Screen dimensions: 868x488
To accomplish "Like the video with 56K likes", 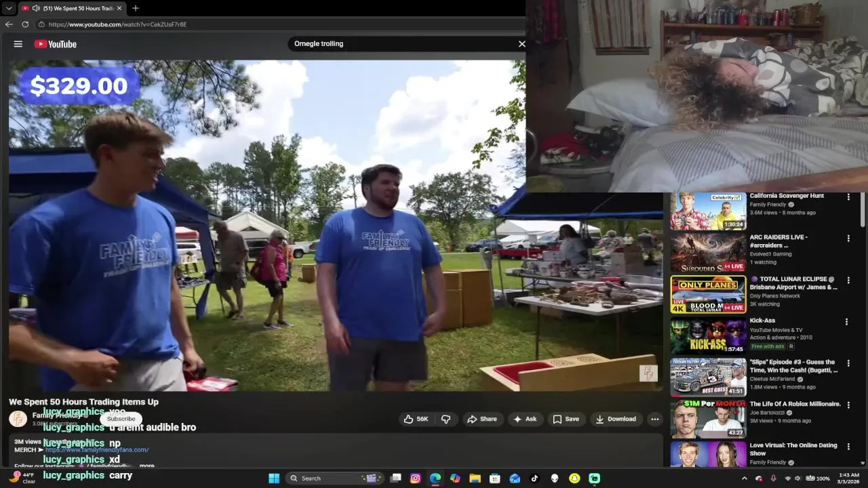I will pos(416,419).
